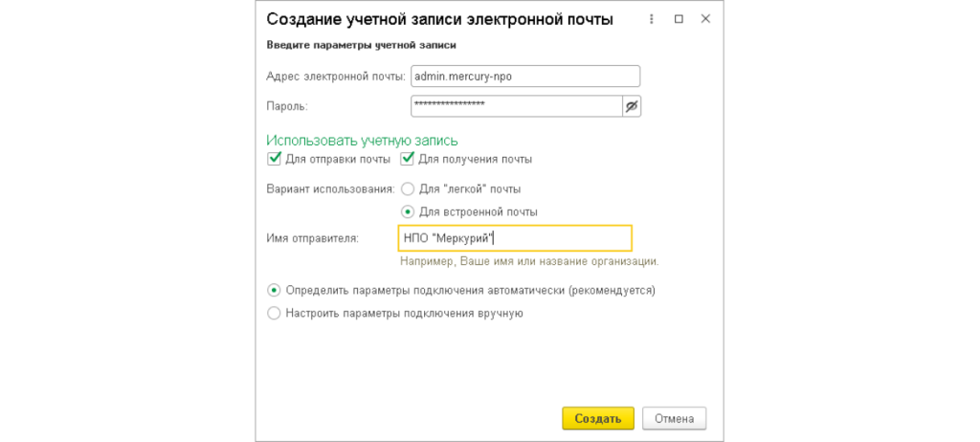Click the email address input field

point(523,77)
